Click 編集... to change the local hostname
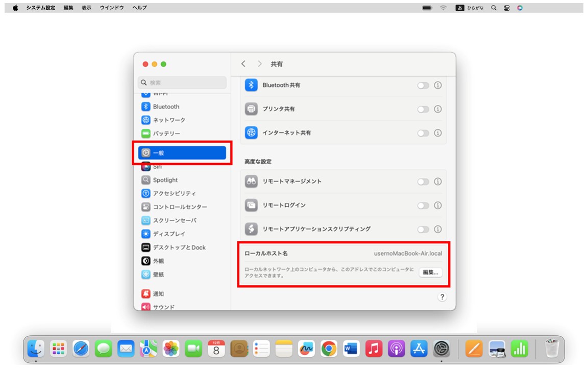The height and width of the screenshot is (368, 588). tap(430, 272)
